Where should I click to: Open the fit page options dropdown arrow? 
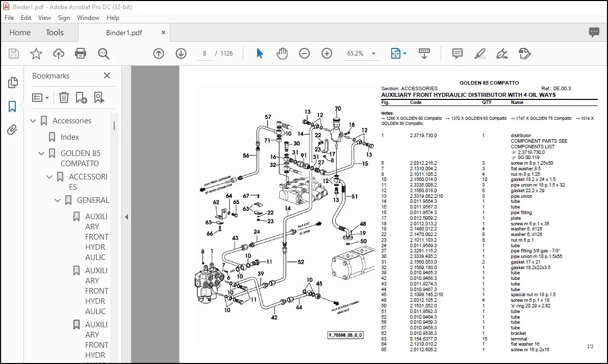[405, 54]
